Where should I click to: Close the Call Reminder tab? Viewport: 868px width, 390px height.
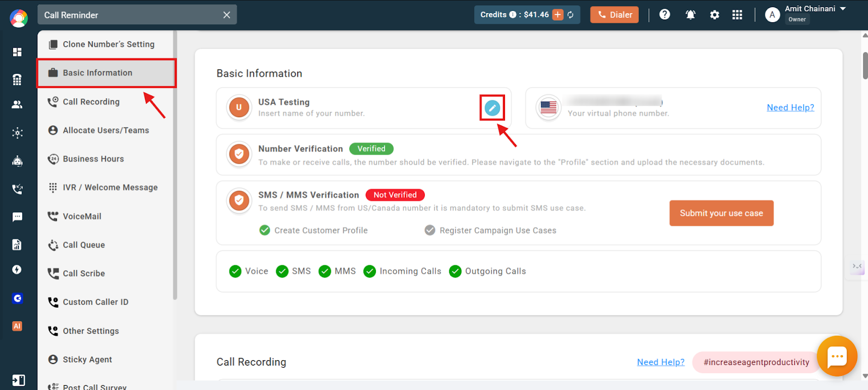pos(227,15)
